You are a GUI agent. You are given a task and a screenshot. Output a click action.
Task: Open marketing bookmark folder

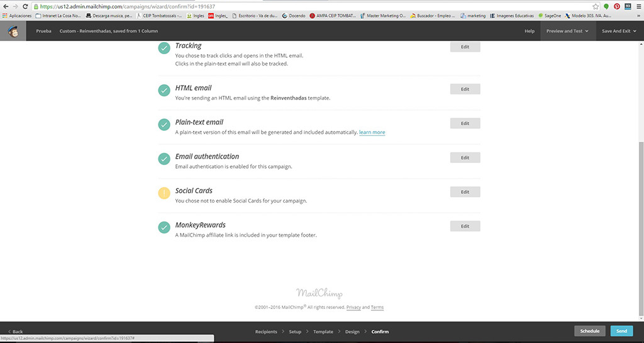(473, 16)
